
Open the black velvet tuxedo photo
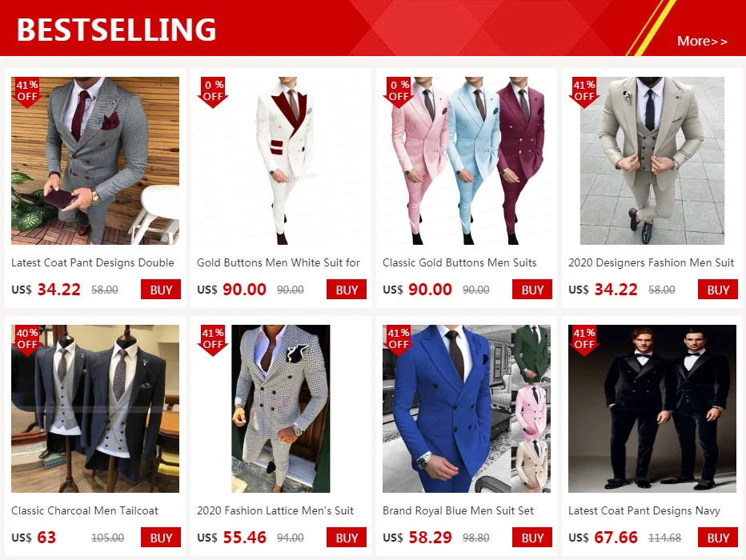[652, 409]
